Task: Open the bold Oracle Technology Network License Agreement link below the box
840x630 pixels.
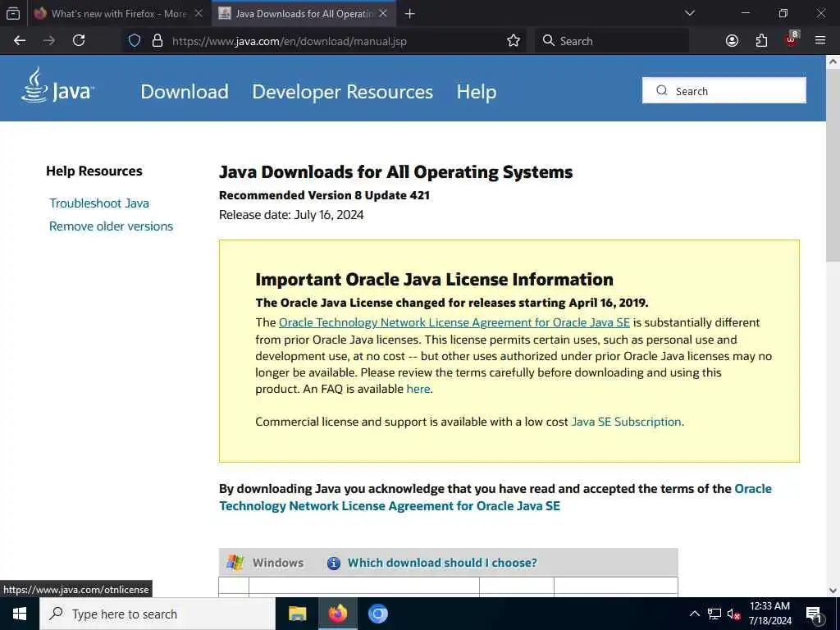Action: (495, 497)
